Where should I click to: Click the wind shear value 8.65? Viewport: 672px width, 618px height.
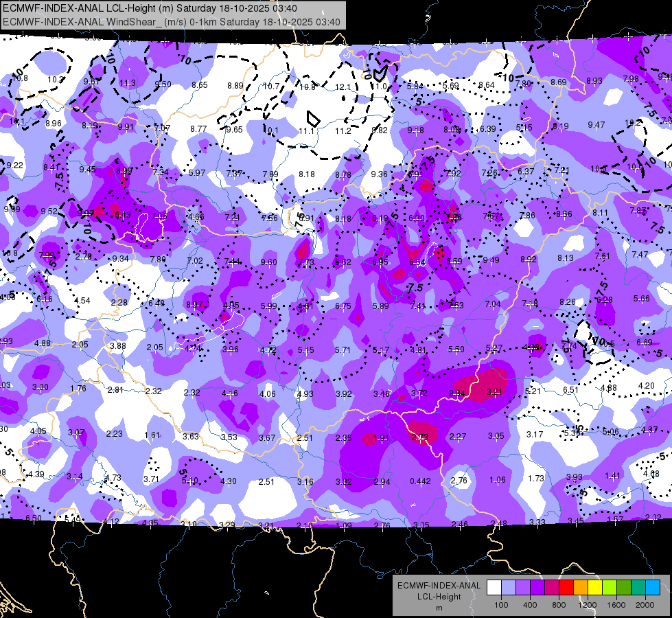pyautogui.click(x=200, y=85)
